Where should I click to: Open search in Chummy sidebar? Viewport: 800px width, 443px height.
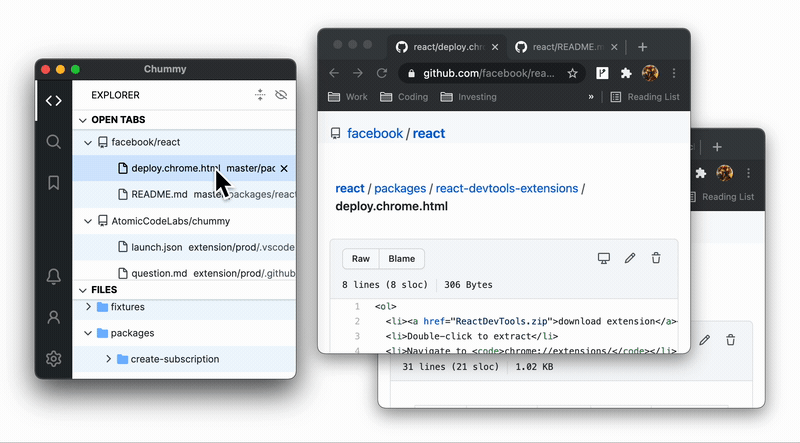tap(54, 141)
